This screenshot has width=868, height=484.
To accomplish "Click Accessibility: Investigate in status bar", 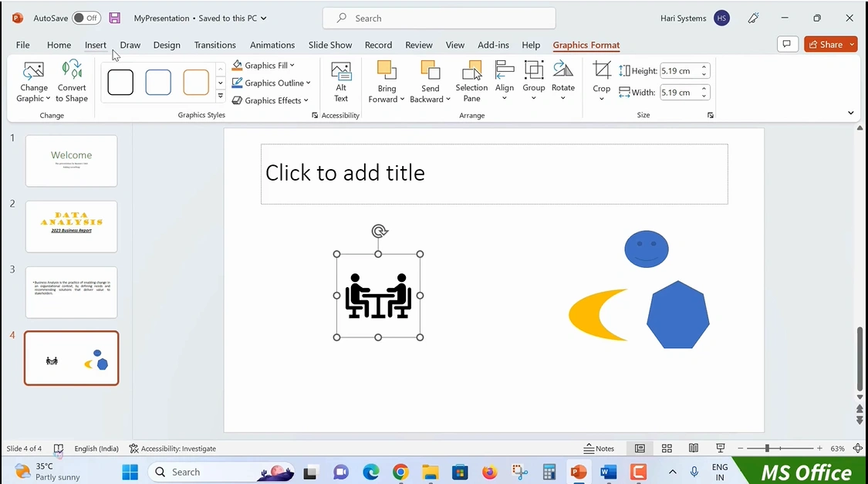I will click(173, 448).
